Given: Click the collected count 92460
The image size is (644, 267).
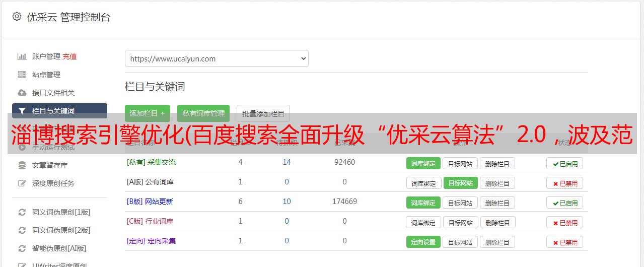Looking at the screenshot, I should pos(344,162).
